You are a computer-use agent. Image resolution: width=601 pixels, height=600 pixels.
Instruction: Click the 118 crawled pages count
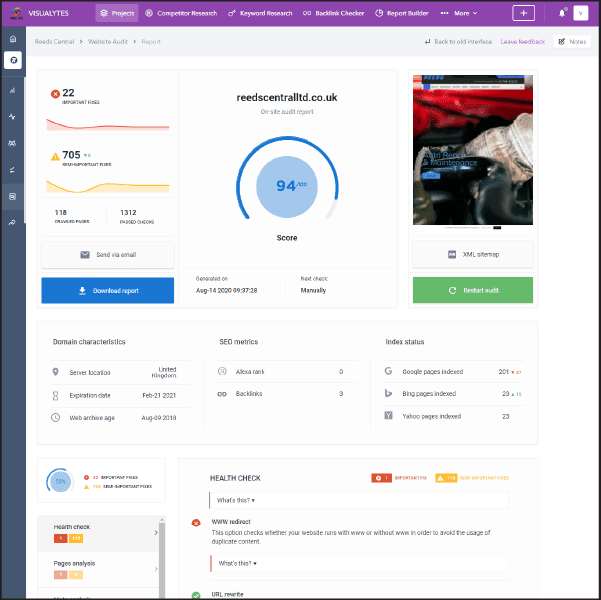61,212
